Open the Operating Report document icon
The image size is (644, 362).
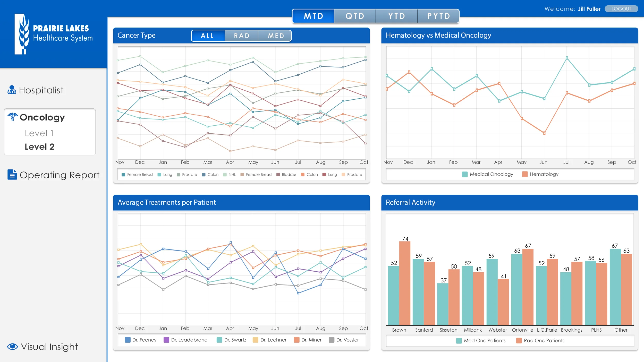coord(12,175)
